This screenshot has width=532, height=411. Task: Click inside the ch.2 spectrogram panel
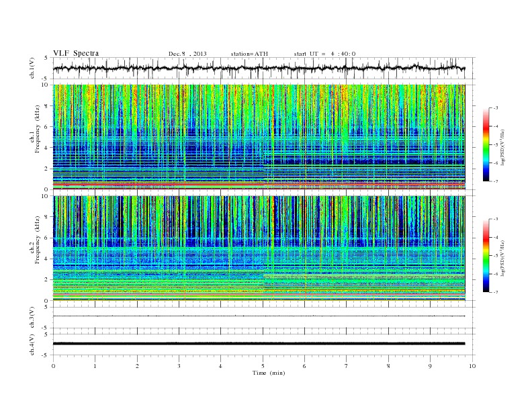pos(259,248)
